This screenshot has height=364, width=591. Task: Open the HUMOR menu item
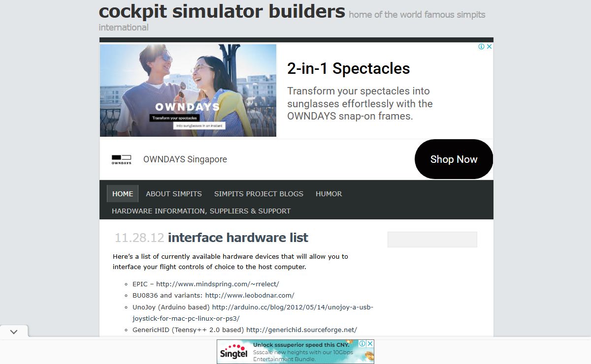tap(328, 194)
